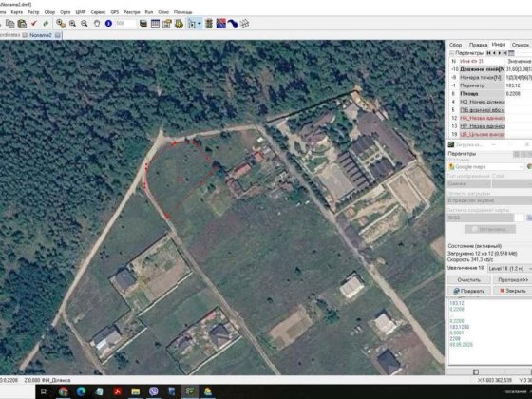Open the Реестри menu
Image resolution: width=532 pixels, height=399 pixels.
pos(132,12)
